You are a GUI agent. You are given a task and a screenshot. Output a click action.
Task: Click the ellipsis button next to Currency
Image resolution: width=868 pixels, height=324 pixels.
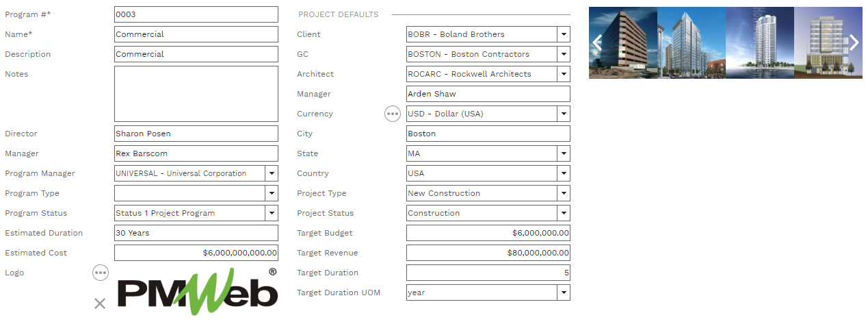(392, 114)
